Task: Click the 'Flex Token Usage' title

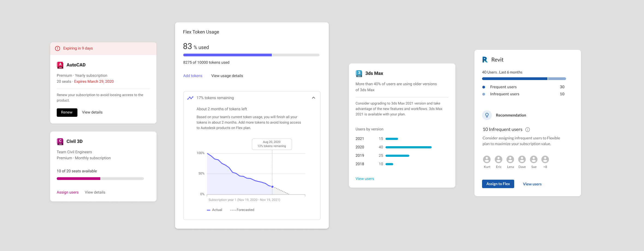Action: 201,32
